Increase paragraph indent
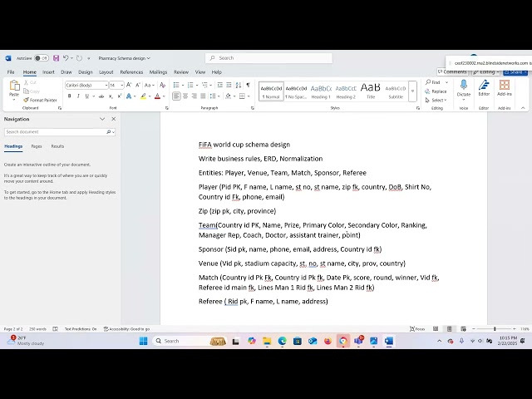This screenshot has width=532, height=399. 229,85
